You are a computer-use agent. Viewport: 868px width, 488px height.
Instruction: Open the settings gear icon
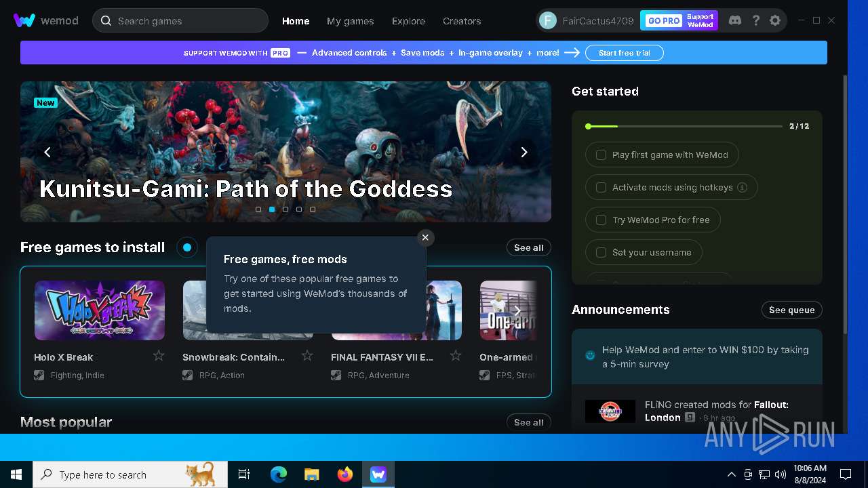coord(775,20)
